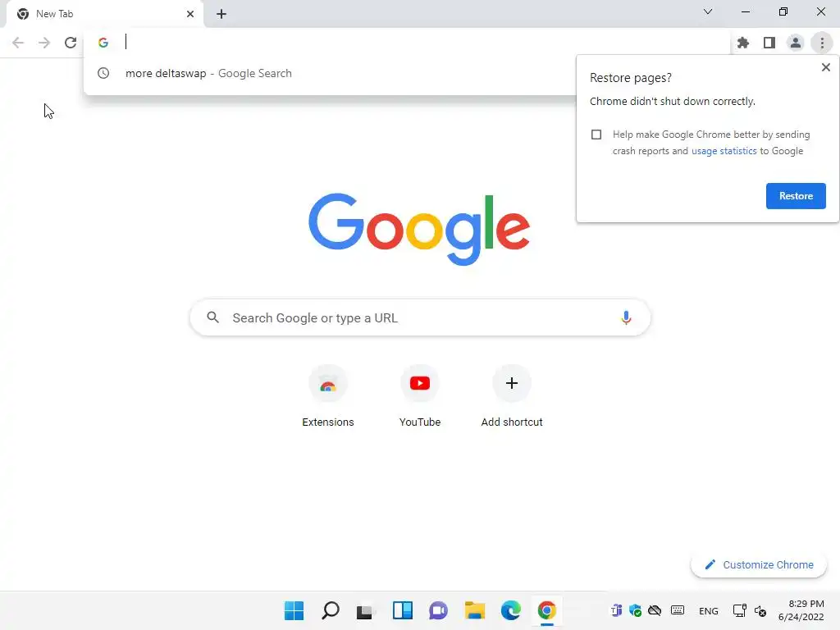Viewport: 840px width, 630px height.
Task: Select the 'more deltaswap' search suggestion
Action: coord(330,73)
